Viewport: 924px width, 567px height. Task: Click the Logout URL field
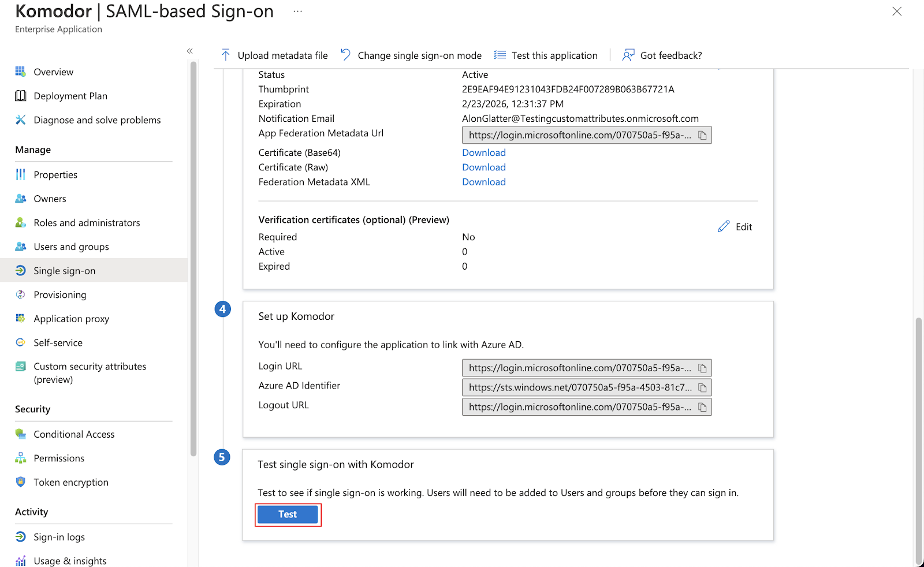pyautogui.click(x=587, y=407)
